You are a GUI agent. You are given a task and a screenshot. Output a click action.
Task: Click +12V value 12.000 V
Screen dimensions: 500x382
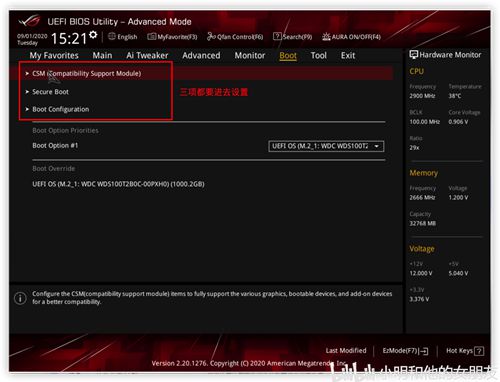click(x=421, y=273)
